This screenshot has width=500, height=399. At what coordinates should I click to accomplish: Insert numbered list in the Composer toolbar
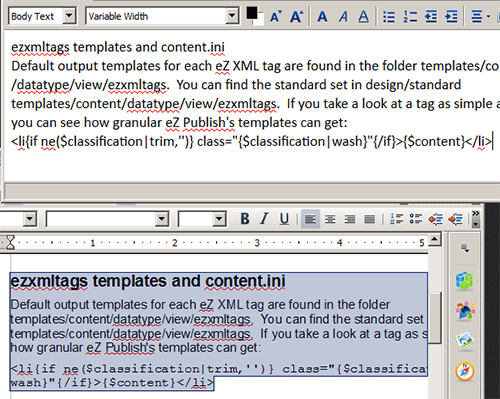[x=410, y=16]
